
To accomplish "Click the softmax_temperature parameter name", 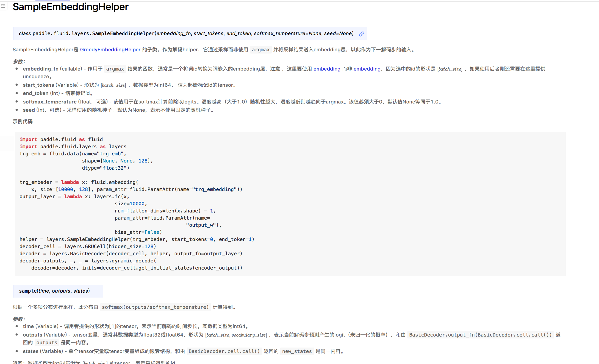I will (x=50, y=102).
